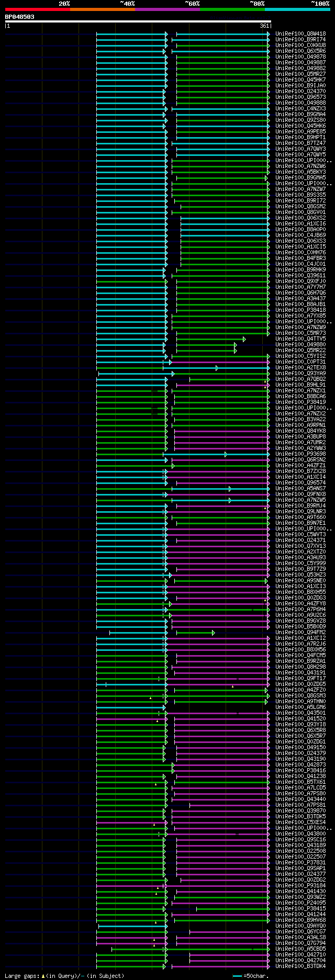Screen dimensions: 335x980
Task: Select the UniRef100_B9S3S5 label
Action: [x=300, y=195]
